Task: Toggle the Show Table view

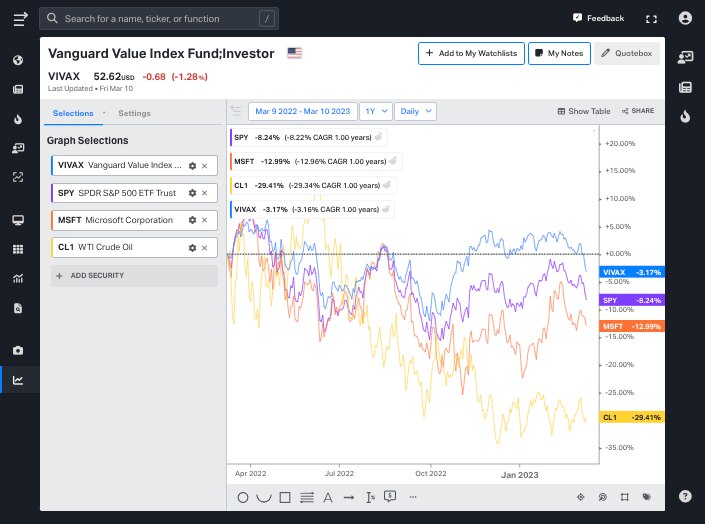Action: pos(584,111)
